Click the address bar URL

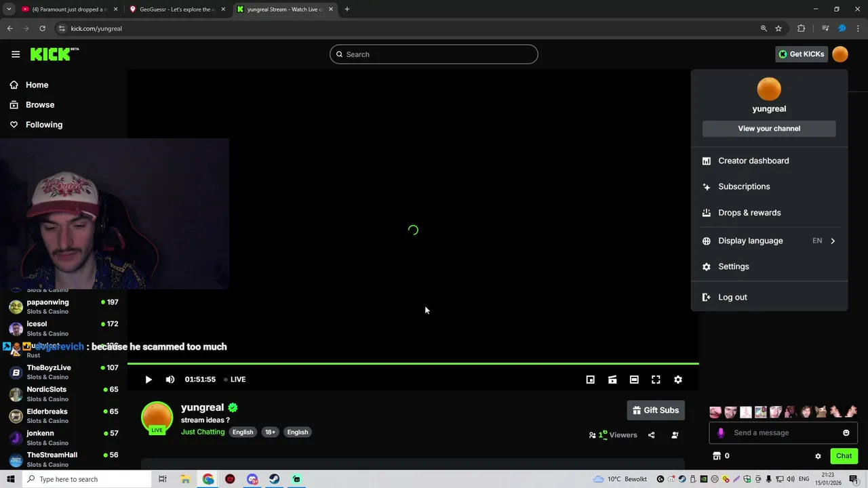click(x=96, y=28)
